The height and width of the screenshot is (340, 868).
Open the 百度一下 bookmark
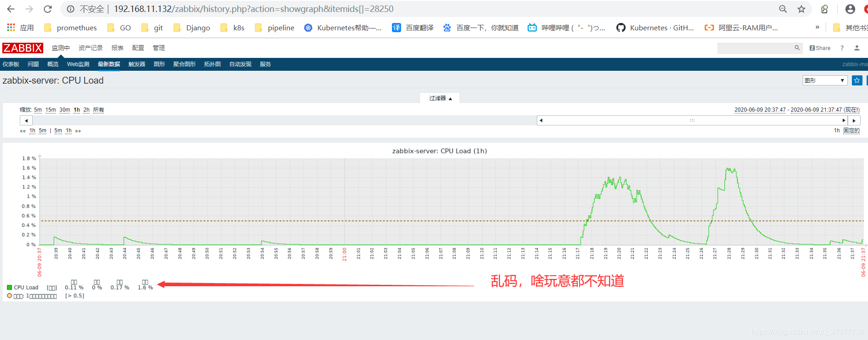tap(480, 28)
